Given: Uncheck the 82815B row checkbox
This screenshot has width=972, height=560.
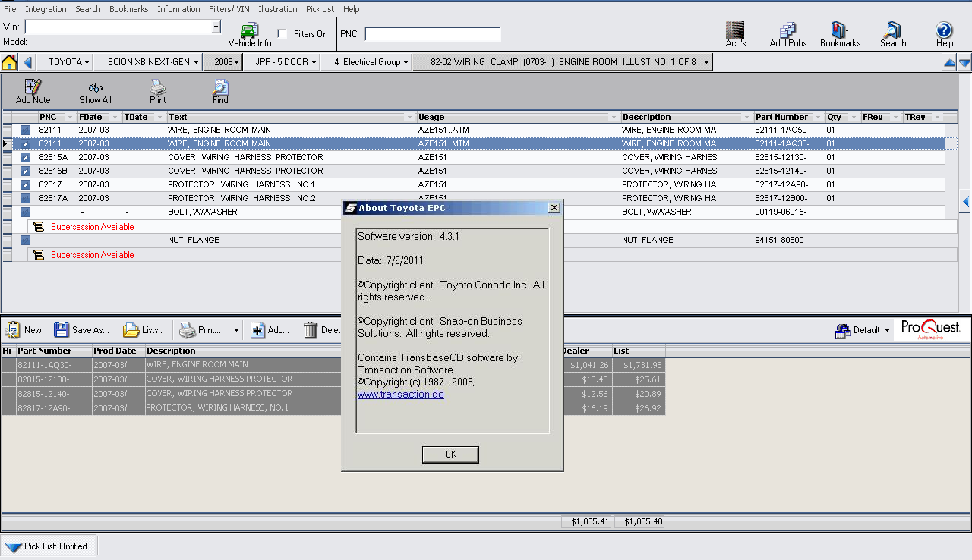Looking at the screenshot, I should [25, 171].
